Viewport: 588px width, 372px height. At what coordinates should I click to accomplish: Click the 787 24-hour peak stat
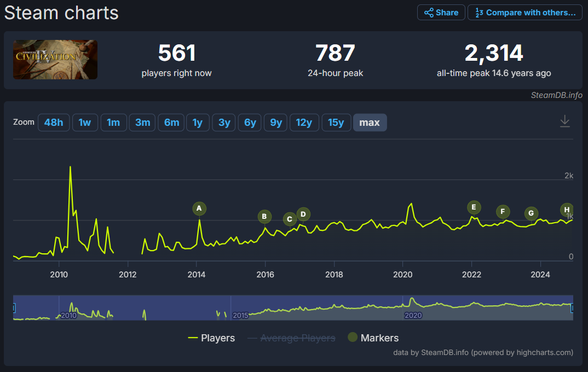(x=335, y=60)
